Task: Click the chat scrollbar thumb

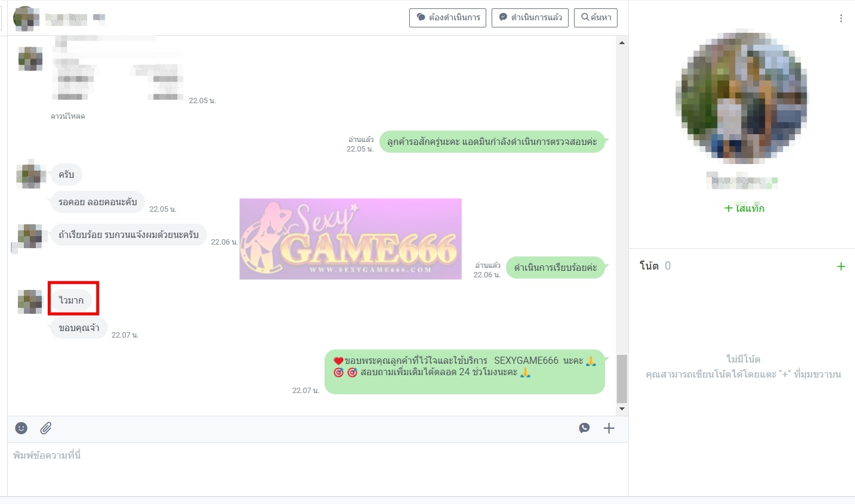Action: (622, 379)
